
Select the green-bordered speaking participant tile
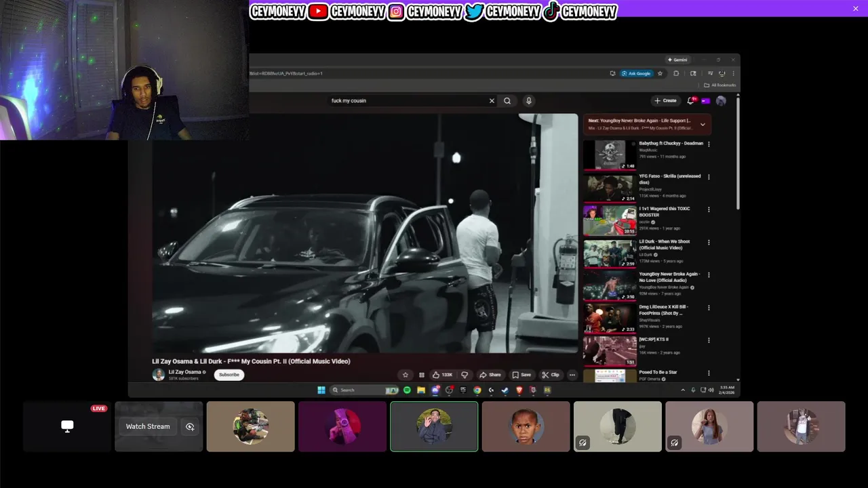[x=434, y=426]
